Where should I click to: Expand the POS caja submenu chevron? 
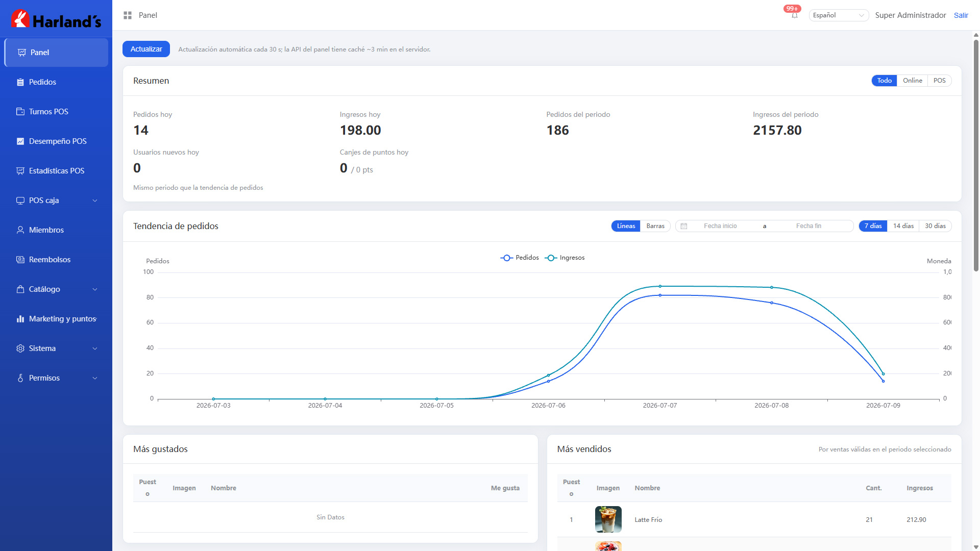pos(95,201)
